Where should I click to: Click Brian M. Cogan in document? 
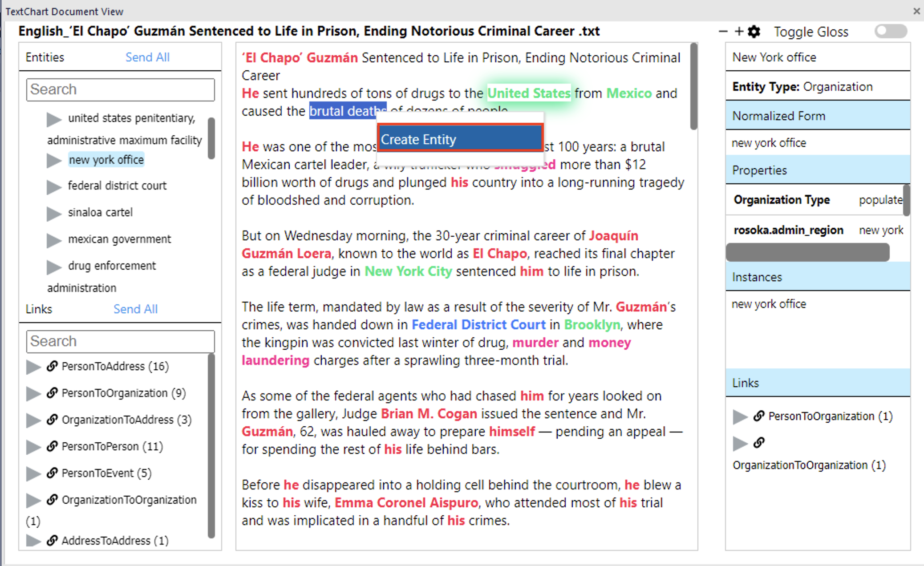[x=429, y=413]
